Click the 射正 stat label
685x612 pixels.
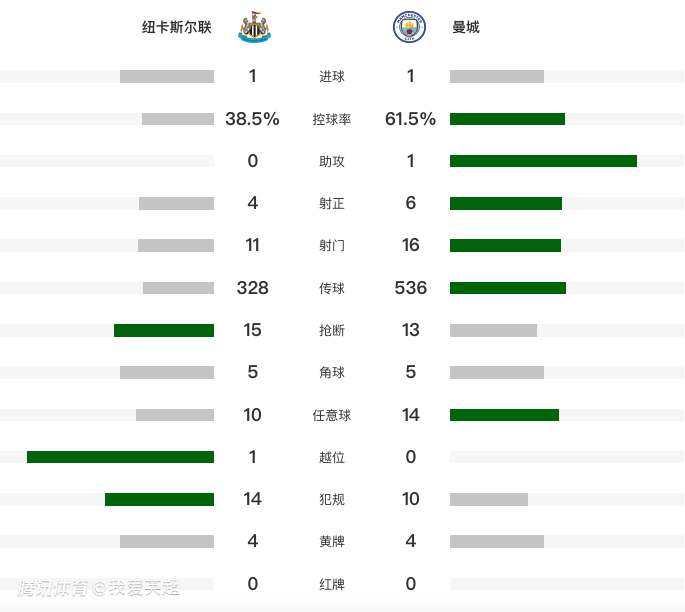[332, 203]
